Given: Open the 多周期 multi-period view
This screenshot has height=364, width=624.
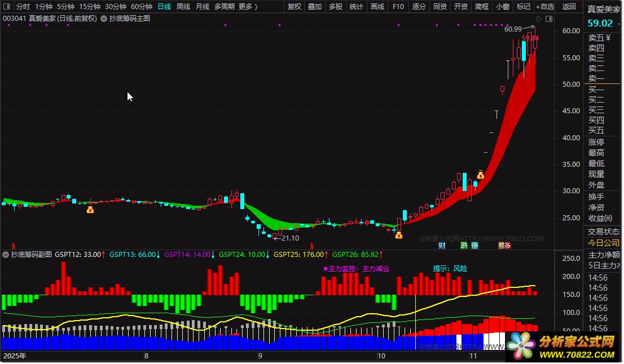Looking at the screenshot, I should (x=225, y=7).
